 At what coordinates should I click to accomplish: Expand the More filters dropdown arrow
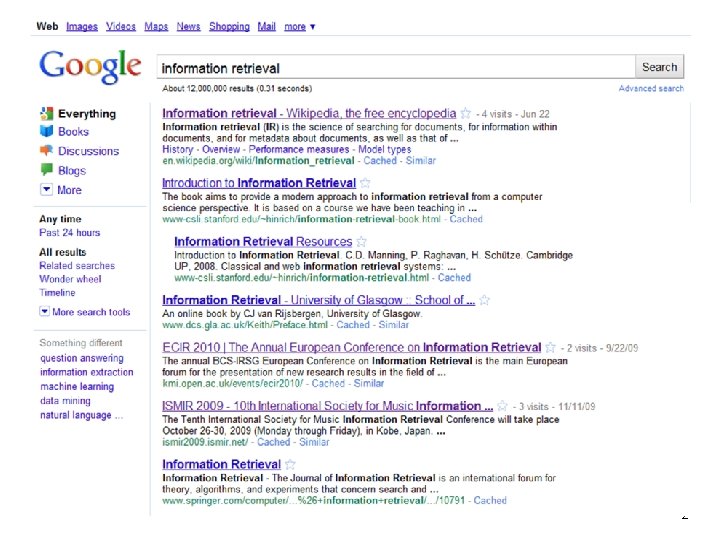click(x=46, y=189)
